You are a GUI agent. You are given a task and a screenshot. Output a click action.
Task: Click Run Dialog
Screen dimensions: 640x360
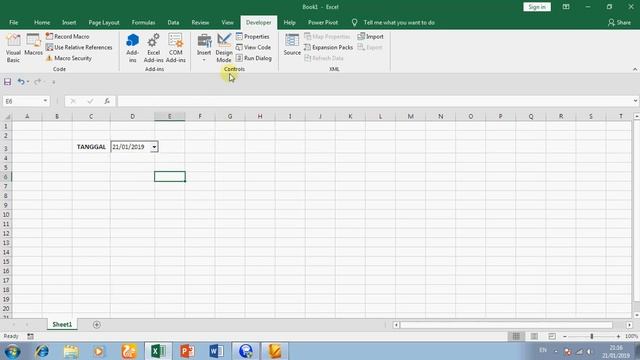254,58
